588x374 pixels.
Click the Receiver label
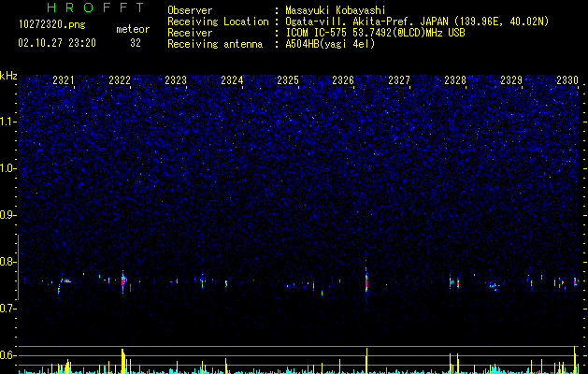(190, 33)
